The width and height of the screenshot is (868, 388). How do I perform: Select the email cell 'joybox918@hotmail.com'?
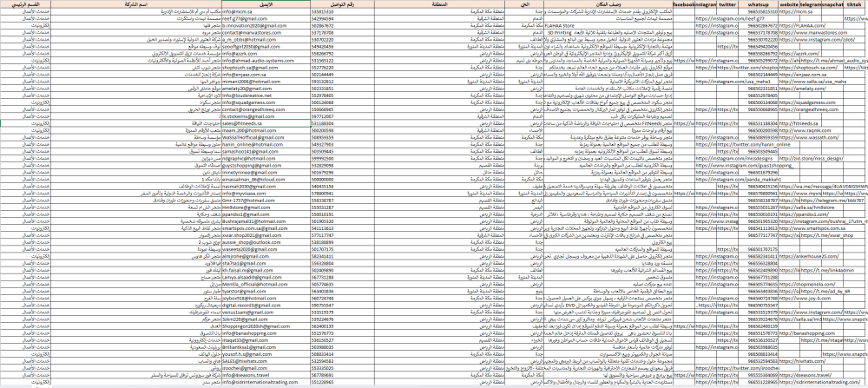[266, 299]
